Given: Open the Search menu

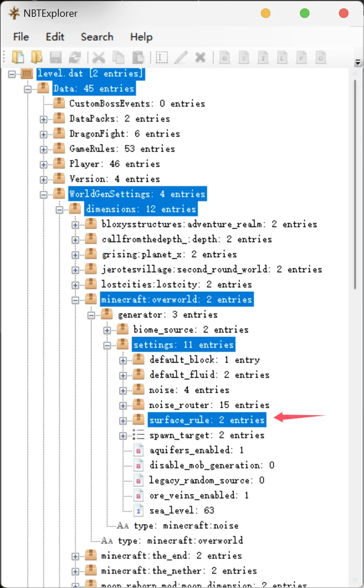Looking at the screenshot, I should [97, 37].
